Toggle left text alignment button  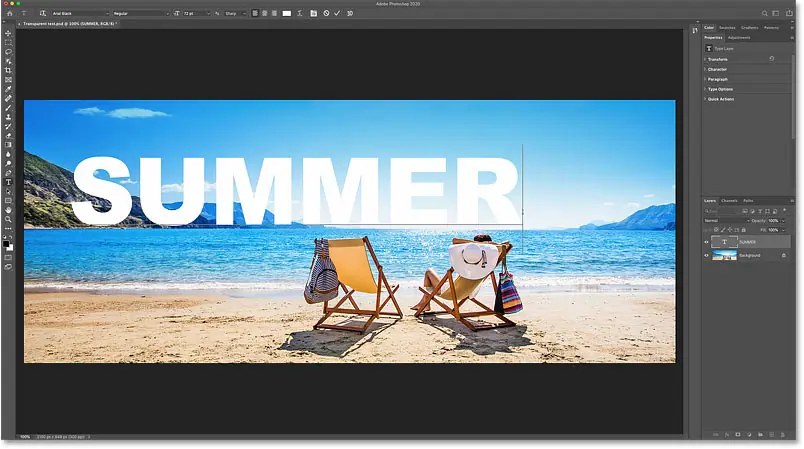pyautogui.click(x=255, y=13)
